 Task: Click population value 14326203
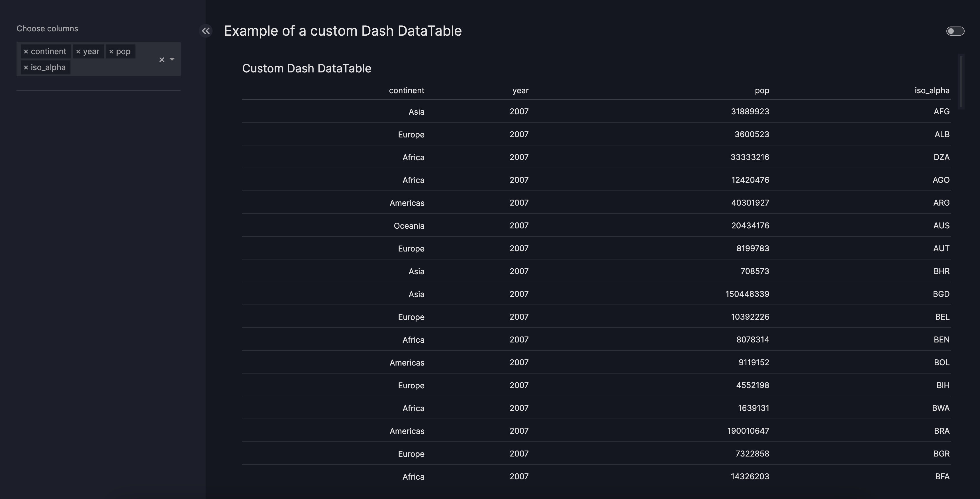click(x=750, y=476)
